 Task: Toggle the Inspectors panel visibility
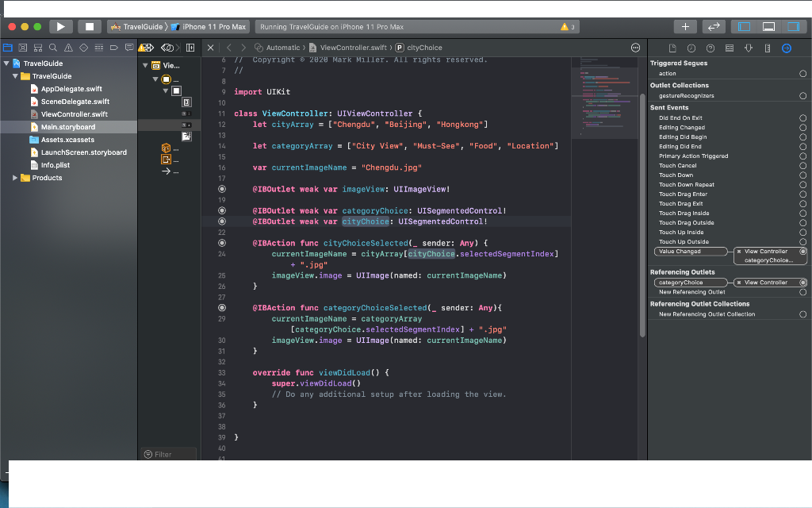pyautogui.click(x=794, y=26)
